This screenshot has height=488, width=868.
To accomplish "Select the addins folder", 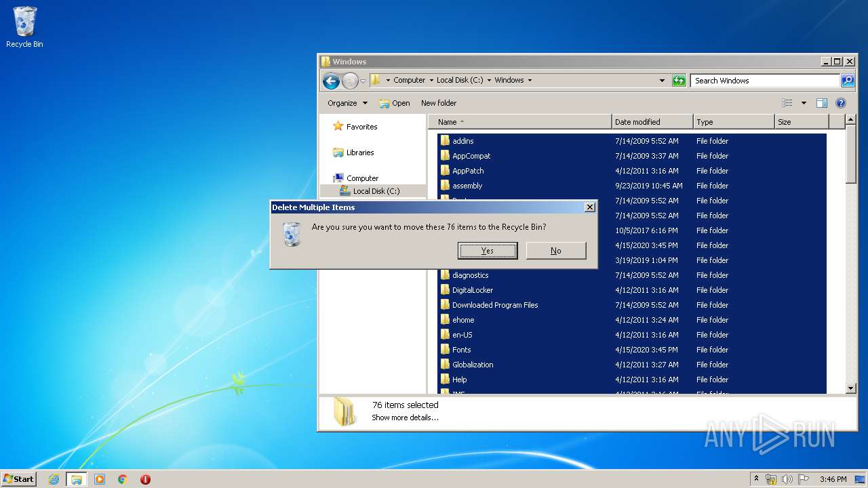I will (x=463, y=141).
